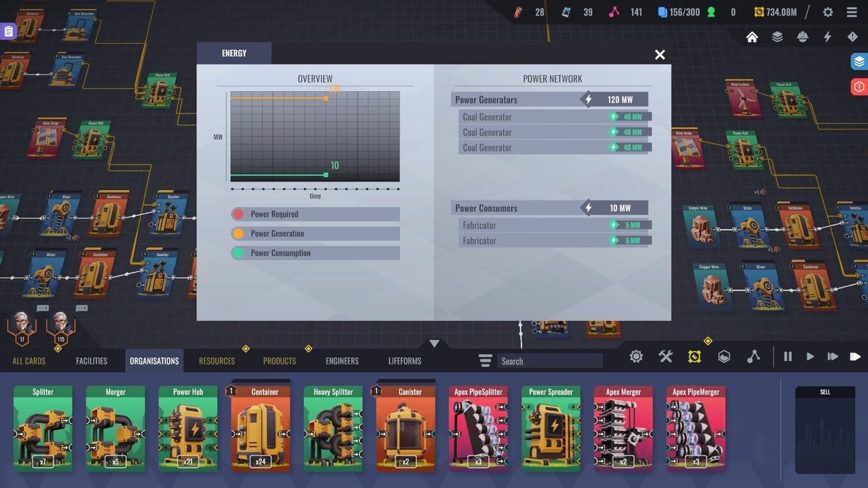Open the lightning bolt energy overlay
The height and width of the screenshot is (488, 868).
coord(827,37)
